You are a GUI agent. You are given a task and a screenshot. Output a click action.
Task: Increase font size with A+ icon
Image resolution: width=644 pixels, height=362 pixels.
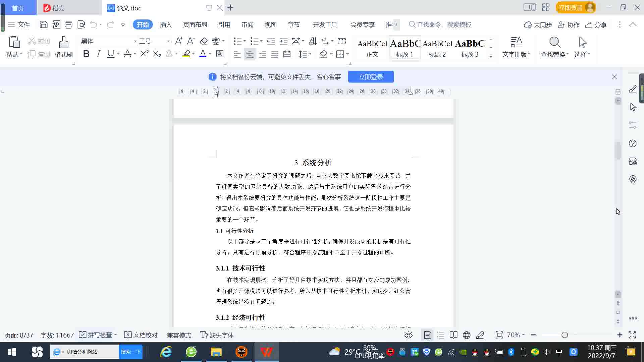[179, 41]
